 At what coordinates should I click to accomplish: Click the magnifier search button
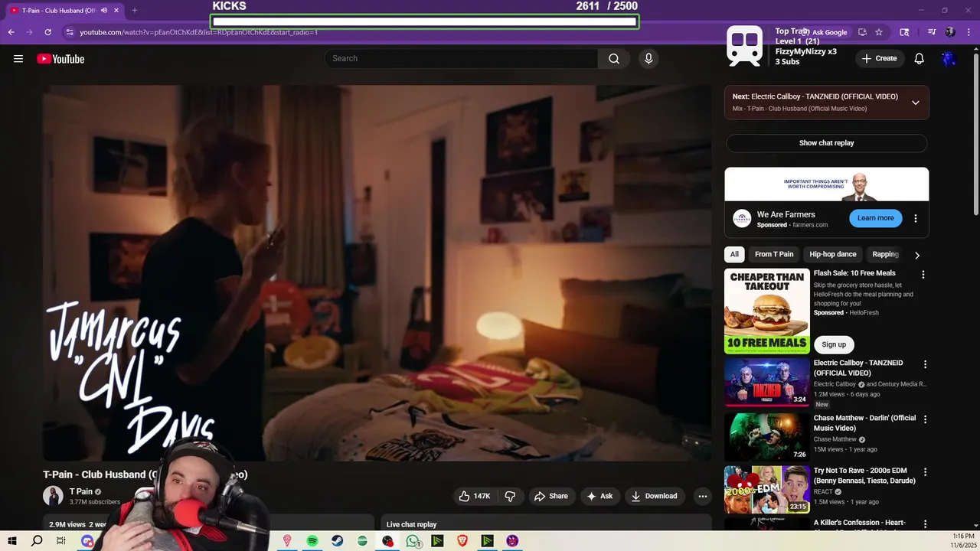pos(614,59)
